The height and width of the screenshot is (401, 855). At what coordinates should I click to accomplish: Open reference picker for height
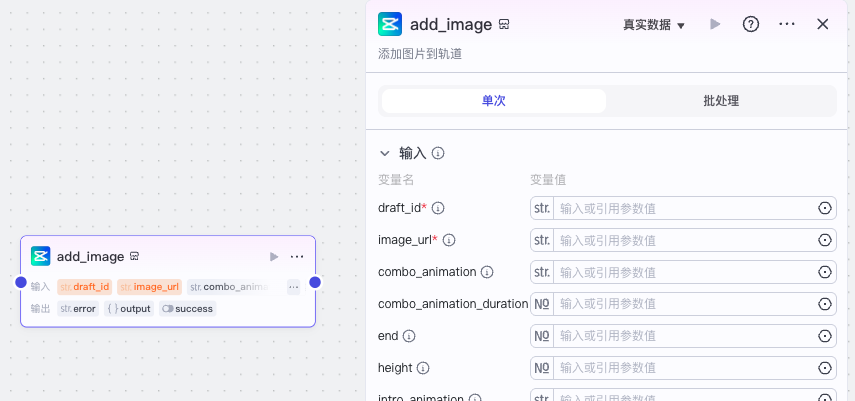pyautogui.click(x=824, y=368)
